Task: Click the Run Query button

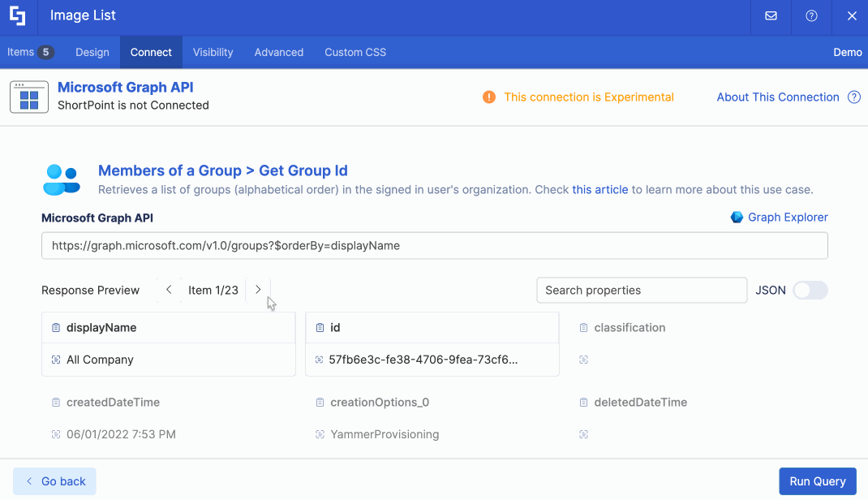Action: coord(818,481)
